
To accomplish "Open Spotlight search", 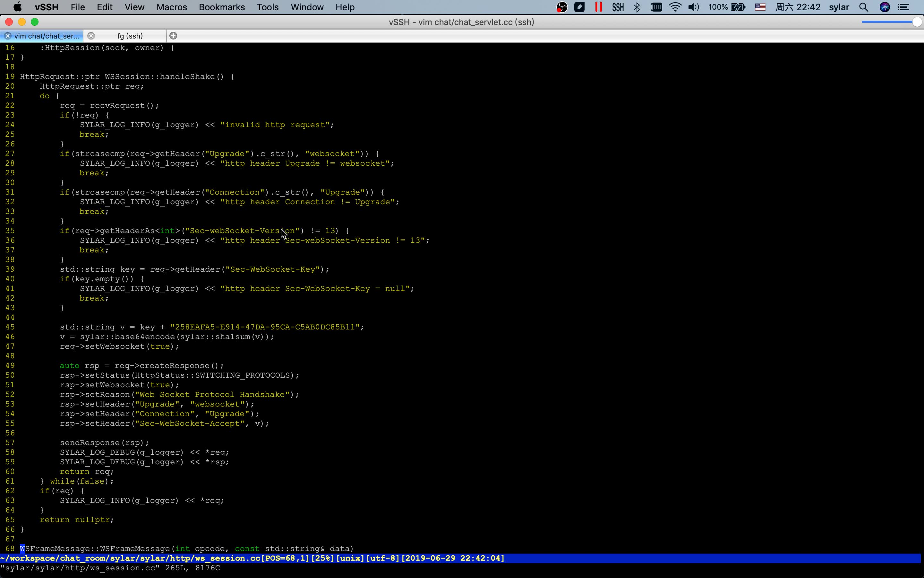I will 864,7.
